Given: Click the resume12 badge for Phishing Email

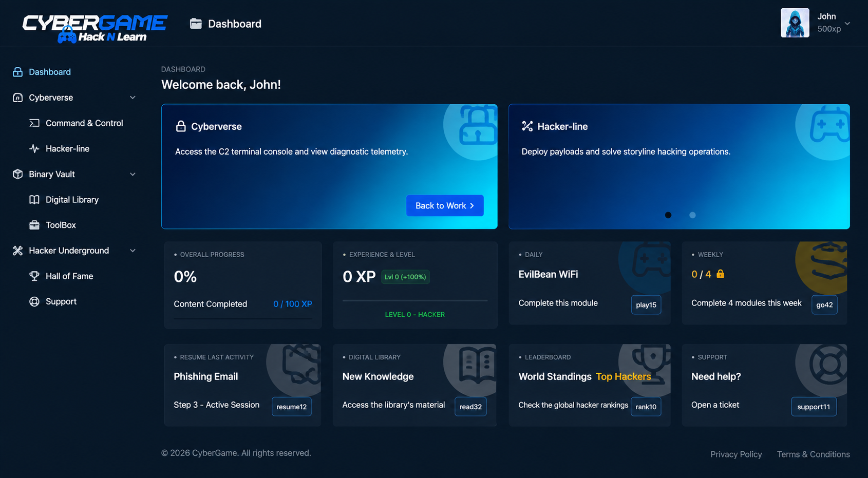Looking at the screenshot, I should (292, 407).
